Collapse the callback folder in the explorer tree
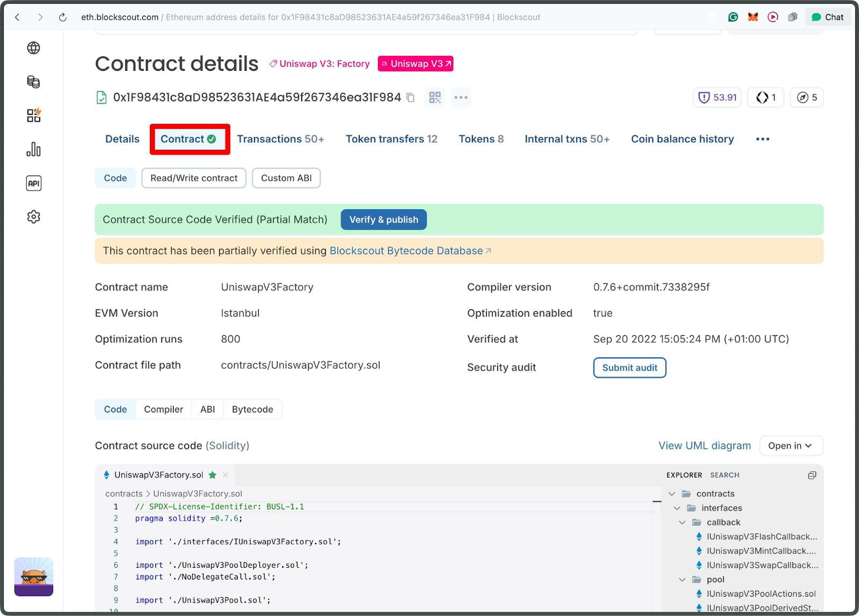 pyautogui.click(x=682, y=522)
